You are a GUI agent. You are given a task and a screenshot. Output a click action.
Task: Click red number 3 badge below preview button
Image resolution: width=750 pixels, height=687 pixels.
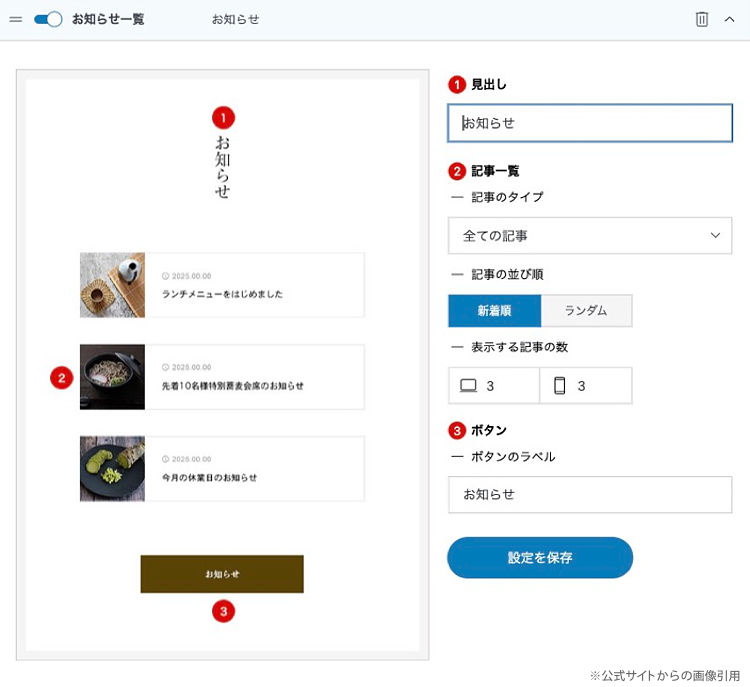[223, 611]
